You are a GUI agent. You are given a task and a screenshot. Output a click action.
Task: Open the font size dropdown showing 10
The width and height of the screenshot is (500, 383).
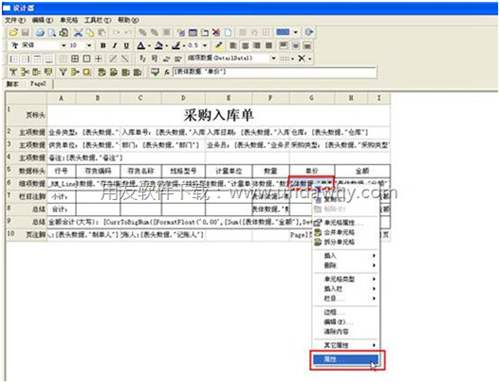(89, 45)
